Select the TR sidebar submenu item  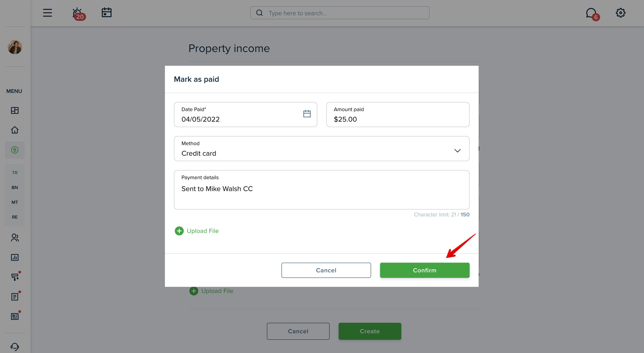click(x=15, y=173)
